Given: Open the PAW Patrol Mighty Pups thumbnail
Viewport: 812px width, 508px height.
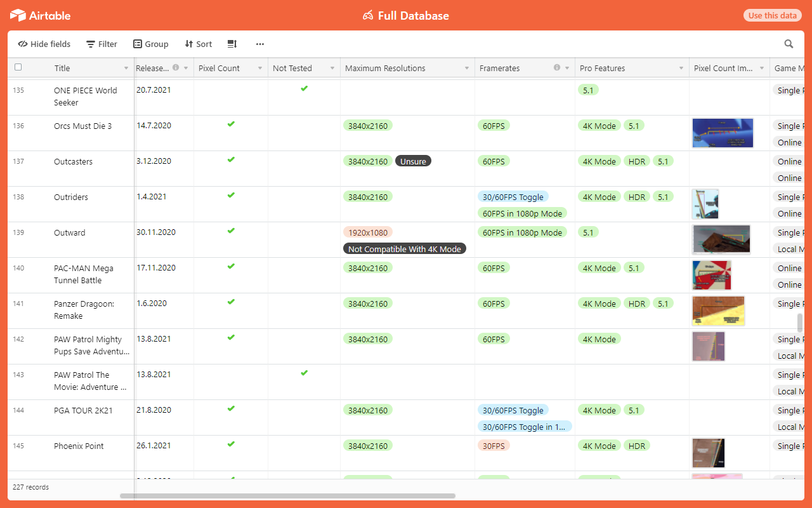Looking at the screenshot, I should 709,346.
